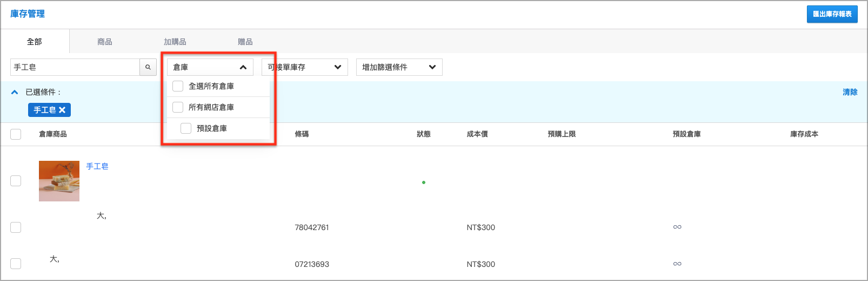This screenshot has height=281, width=868.
Task: Remove the 手工皂 filter tag via X
Action: [x=62, y=110]
